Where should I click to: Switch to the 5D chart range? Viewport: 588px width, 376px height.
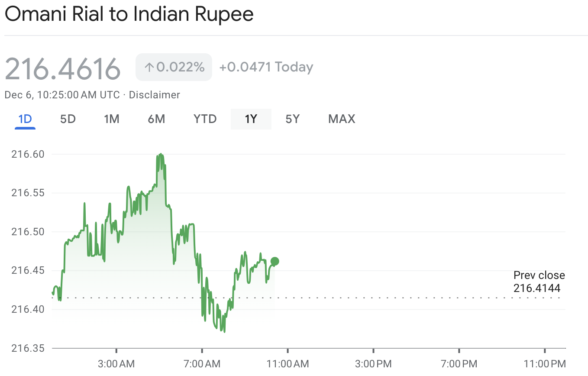68,119
